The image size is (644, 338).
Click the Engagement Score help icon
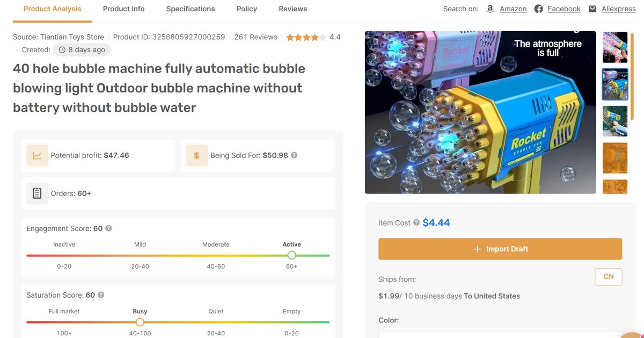click(x=108, y=228)
